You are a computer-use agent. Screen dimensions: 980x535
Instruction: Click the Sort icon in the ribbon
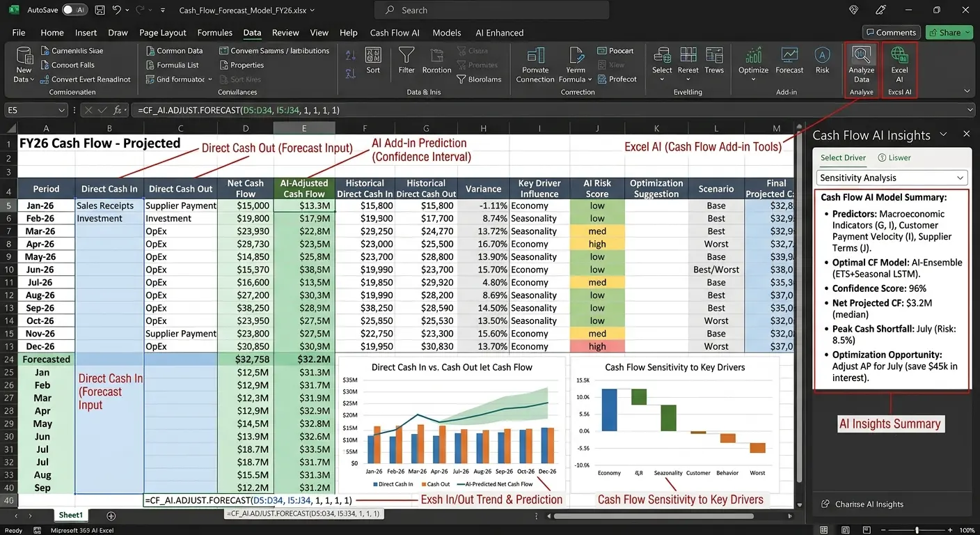[373, 60]
